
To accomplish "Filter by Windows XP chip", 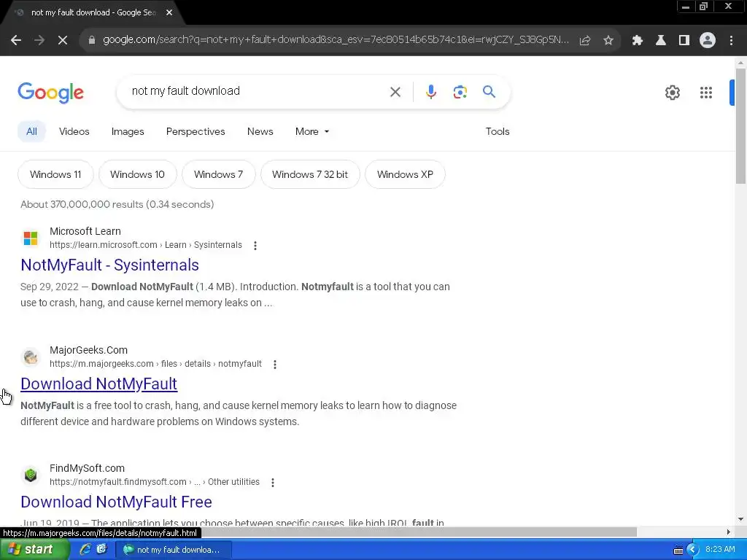I will click(x=405, y=174).
